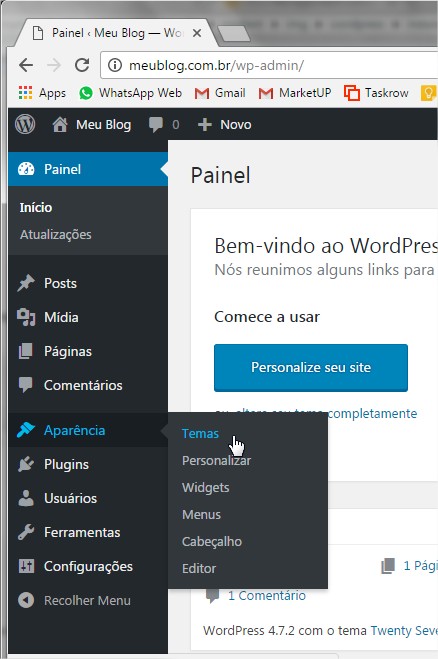This screenshot has height=659, width=438.
Task: Click the Novo plus icon
Action: (205, 124)
